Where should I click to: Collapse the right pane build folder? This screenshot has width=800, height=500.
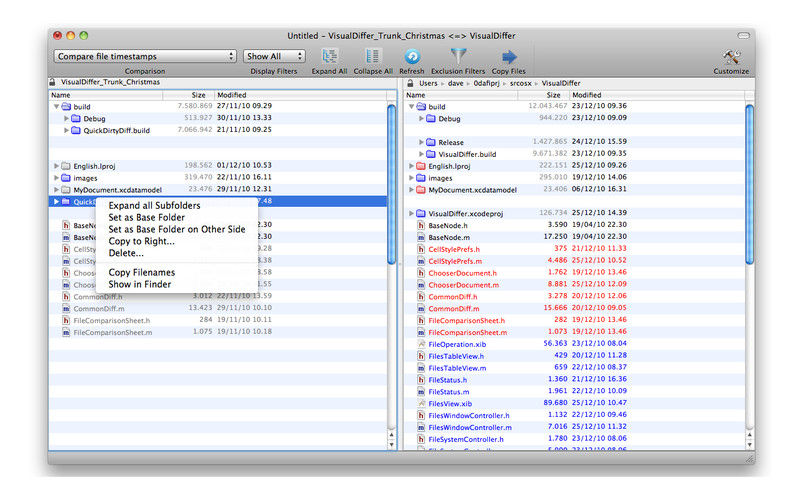pyautogui.click(x=411, y=107)
